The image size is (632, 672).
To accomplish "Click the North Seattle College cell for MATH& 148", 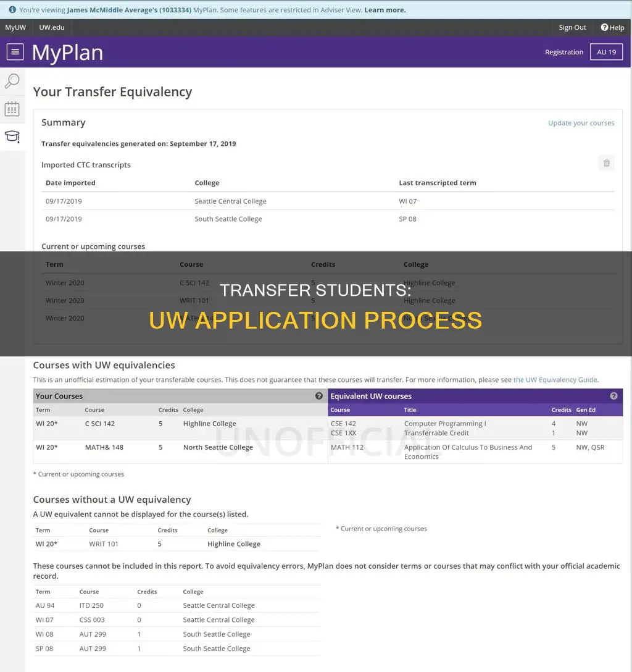I will click(x=218, y=447).
